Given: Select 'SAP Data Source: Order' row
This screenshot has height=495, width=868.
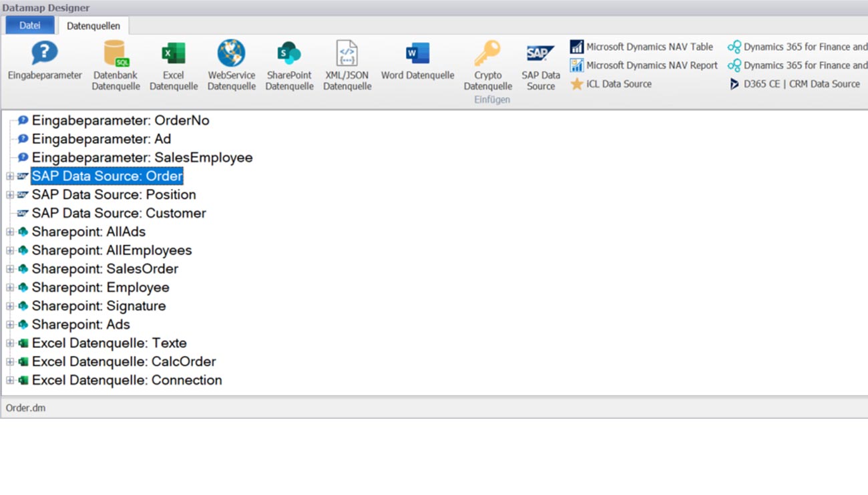Looking at the screenshot, I should tap(107, 176).
